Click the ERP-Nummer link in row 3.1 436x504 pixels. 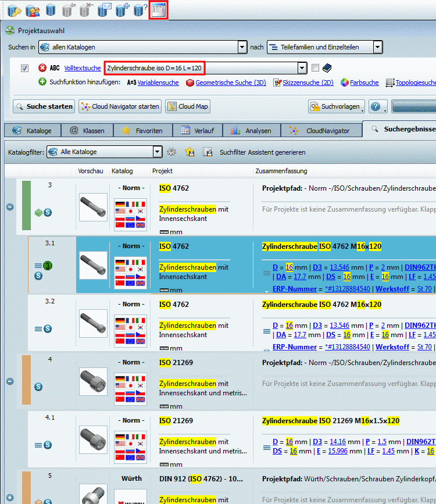coord(295,289)
